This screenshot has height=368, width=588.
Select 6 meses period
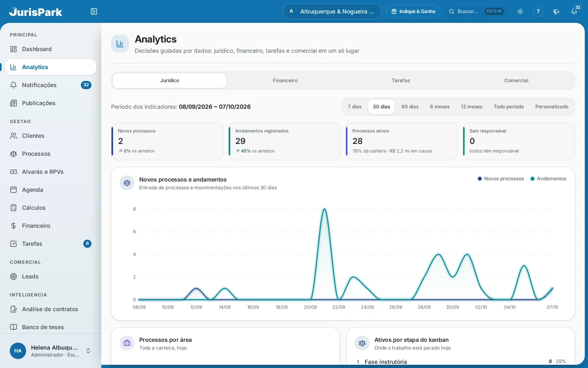(x=440, y=107)
